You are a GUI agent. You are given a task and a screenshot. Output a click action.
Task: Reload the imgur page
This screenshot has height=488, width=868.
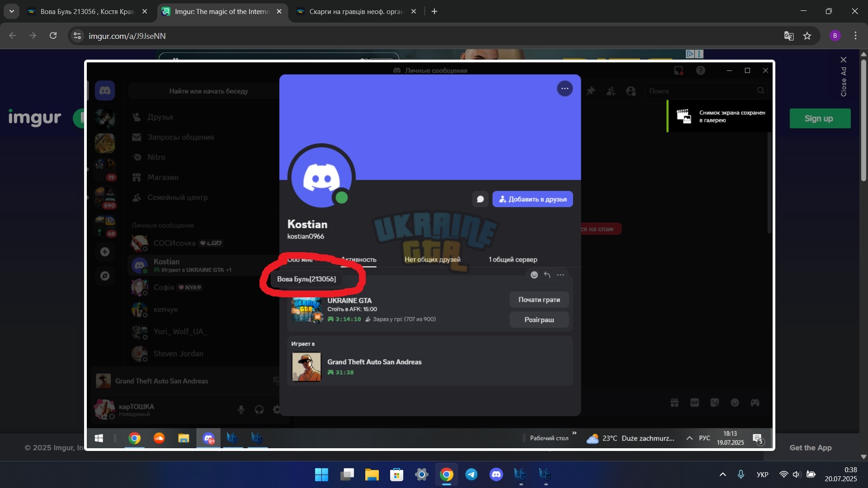(x=53, y=36)
